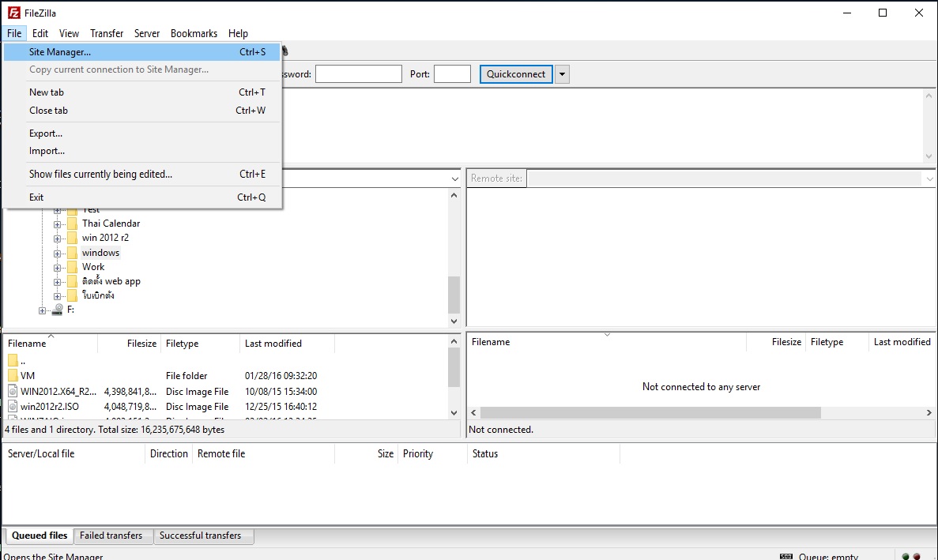Select ติดตั้ง web app folder in tree

[111, 281]
